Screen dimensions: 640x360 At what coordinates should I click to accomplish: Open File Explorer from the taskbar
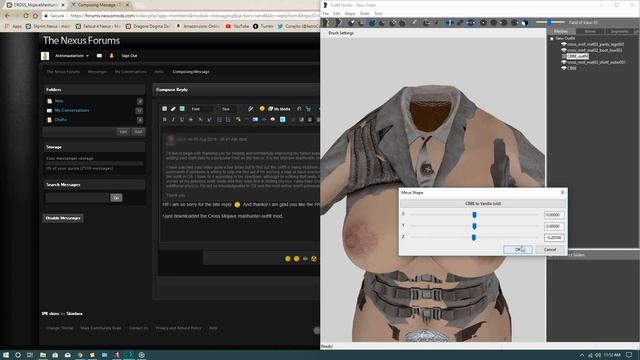pos(42,355)
